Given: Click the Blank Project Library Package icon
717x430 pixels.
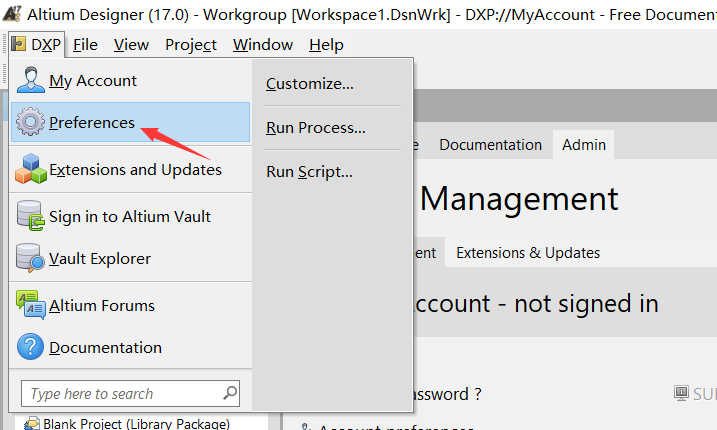Looking at the screenshot, I should coord(32,423).
